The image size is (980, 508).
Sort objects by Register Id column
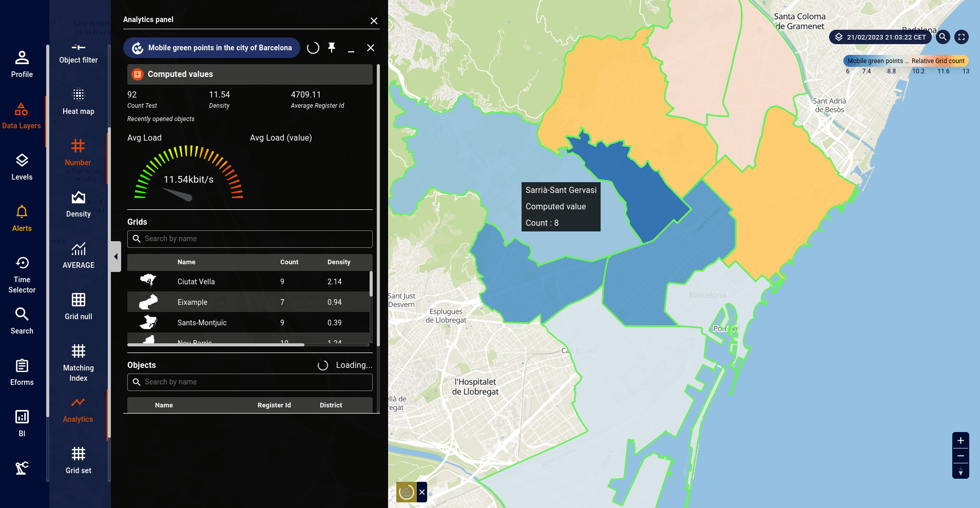click(x=274, y=405)
